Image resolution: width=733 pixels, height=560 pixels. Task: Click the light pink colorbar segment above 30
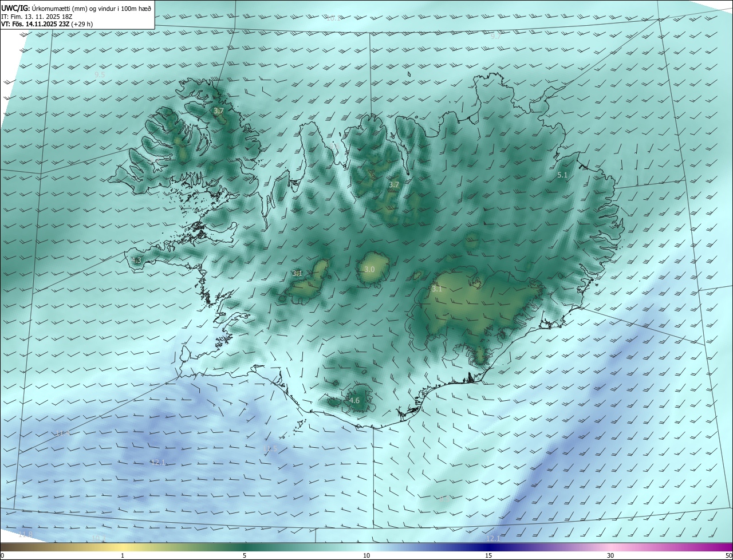coord(610,547)
